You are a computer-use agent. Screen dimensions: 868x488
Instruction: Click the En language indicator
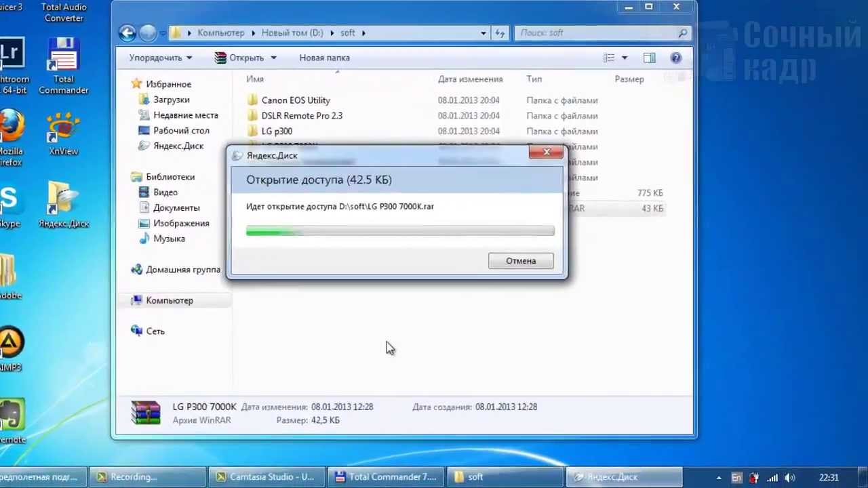pyautogui.click(x=736, y=478)
